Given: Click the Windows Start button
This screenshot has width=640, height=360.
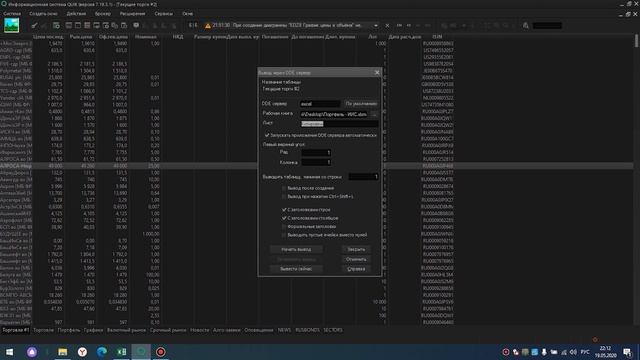Looking at the screenshot, I should (10, 352).
